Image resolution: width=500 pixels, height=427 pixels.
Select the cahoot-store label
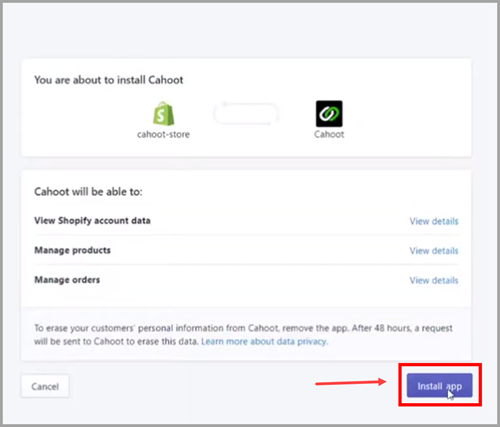pos(163,134)
